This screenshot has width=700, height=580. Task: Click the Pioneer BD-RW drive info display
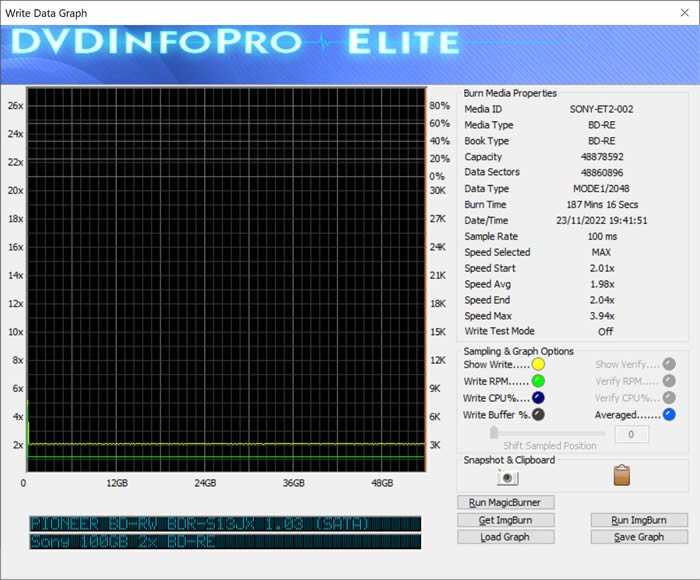click(x=225, y=524)
